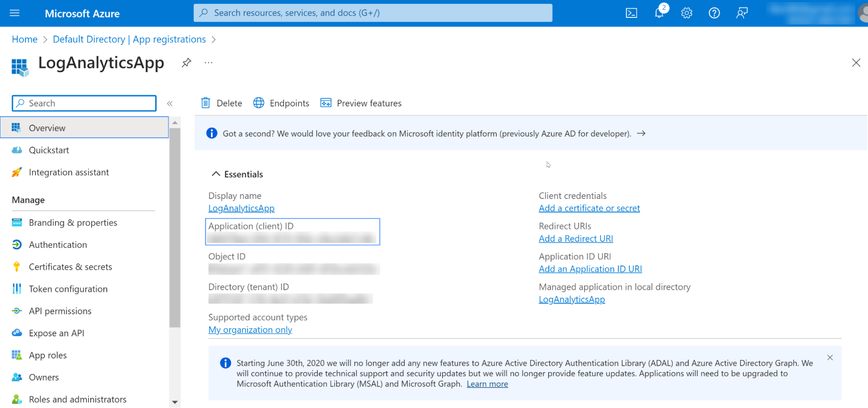Open the feedback icon in header
Viewport: 868px width, 408px height.
(742, 13)
